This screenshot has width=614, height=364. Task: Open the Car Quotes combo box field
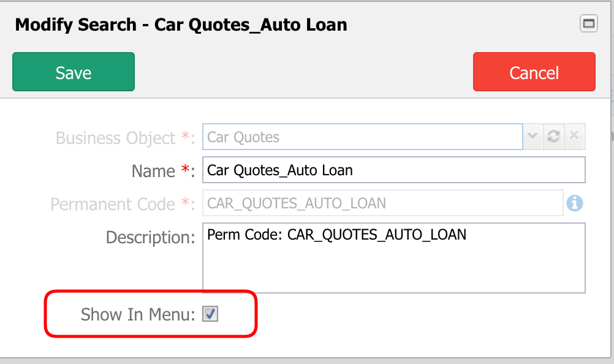pos(363,137)
